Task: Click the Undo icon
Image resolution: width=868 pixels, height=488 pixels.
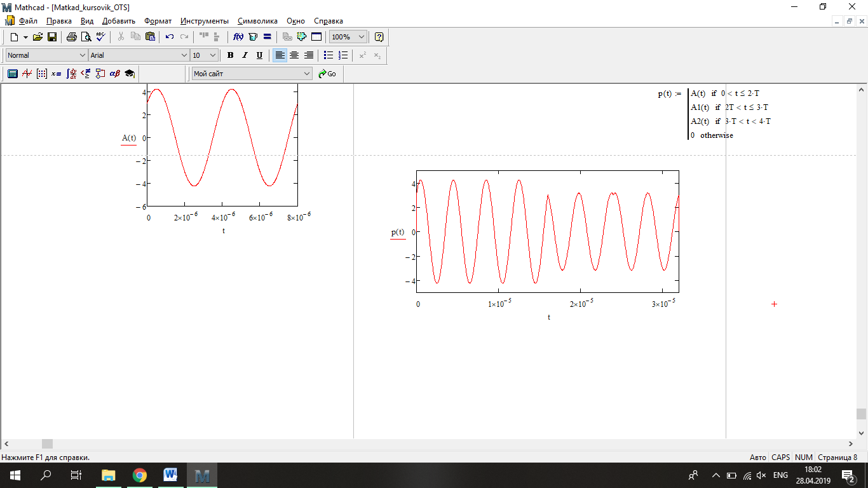Action: 170,37
